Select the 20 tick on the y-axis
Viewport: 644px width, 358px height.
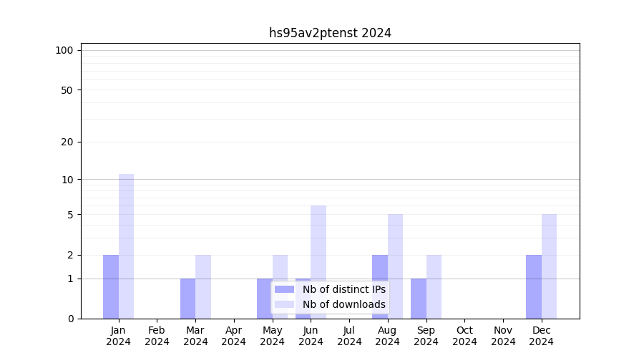[x=67, y=142]
